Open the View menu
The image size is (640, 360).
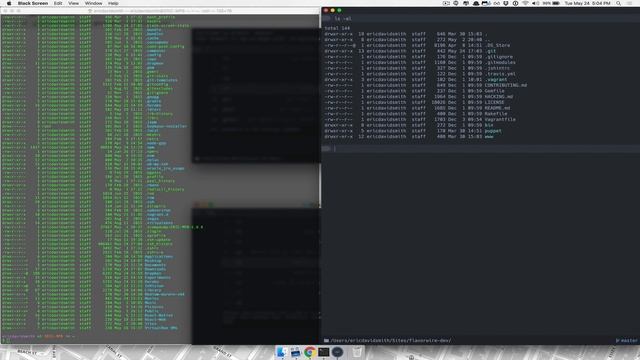tap(73, 3)
